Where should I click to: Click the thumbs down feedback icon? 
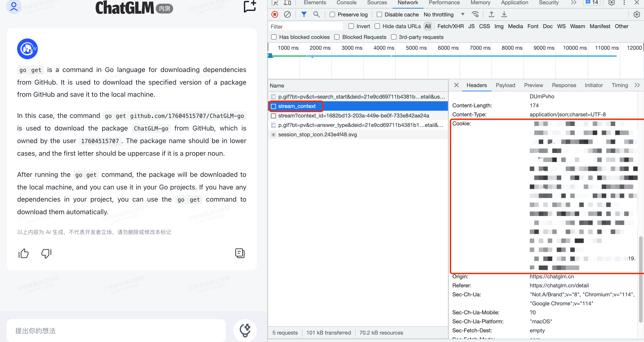pos(46,253)
